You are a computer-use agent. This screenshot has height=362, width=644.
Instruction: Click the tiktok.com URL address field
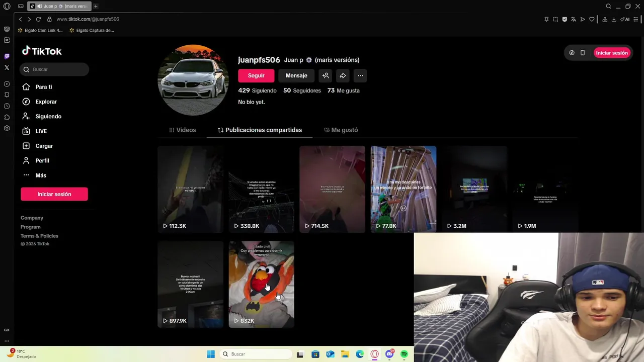pyautogui.click(x=88, y=19)
